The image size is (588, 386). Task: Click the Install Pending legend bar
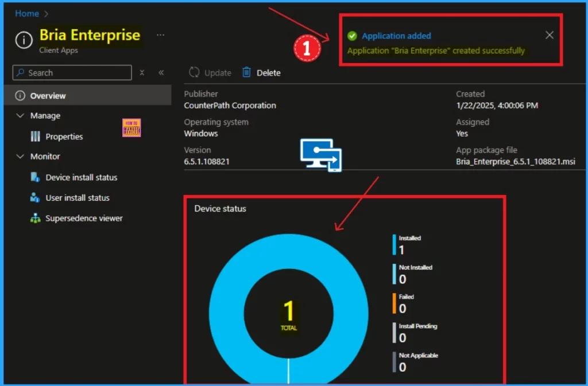[x=394, y=333]
